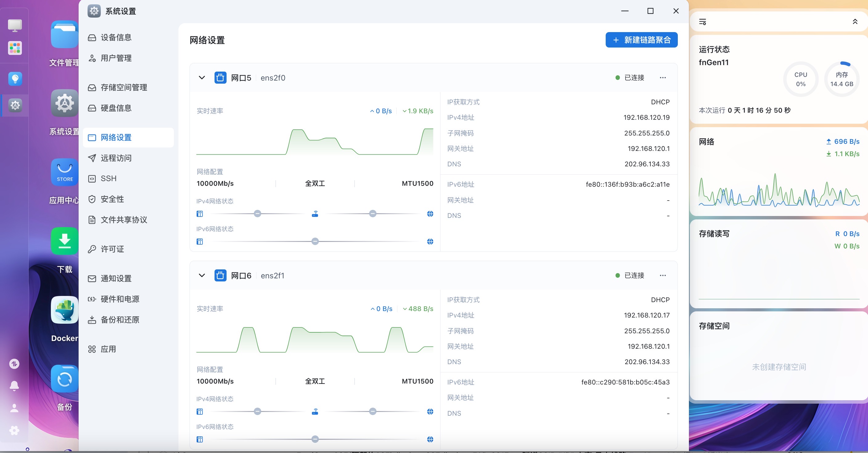Click notification bell in left dock
868x453 pixels.
coord(14,385)
